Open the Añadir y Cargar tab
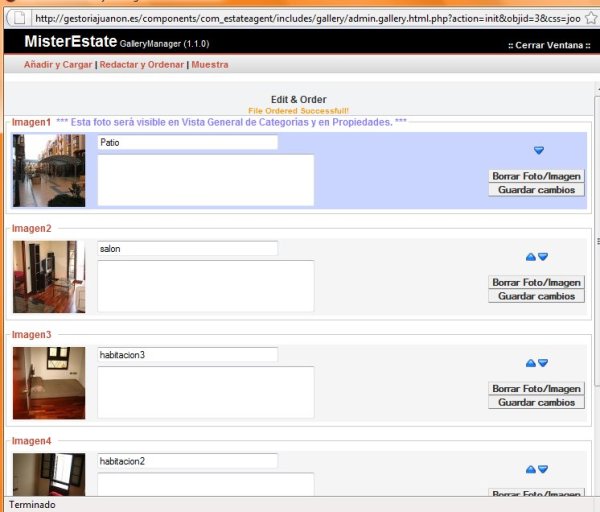600x512 pixels. pos(58,65)
